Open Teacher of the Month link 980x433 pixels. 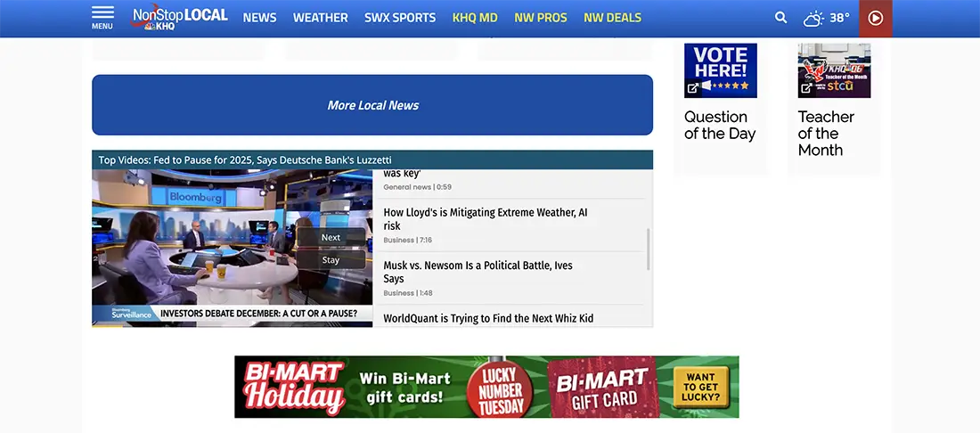pyautogui.click(x=826, y=133)
